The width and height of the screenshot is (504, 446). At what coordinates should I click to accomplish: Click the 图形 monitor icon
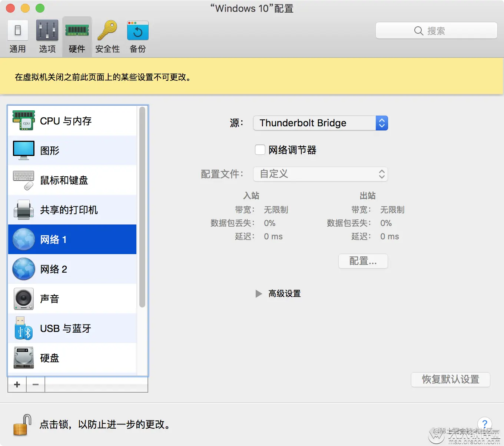click(x=24, y=150)
